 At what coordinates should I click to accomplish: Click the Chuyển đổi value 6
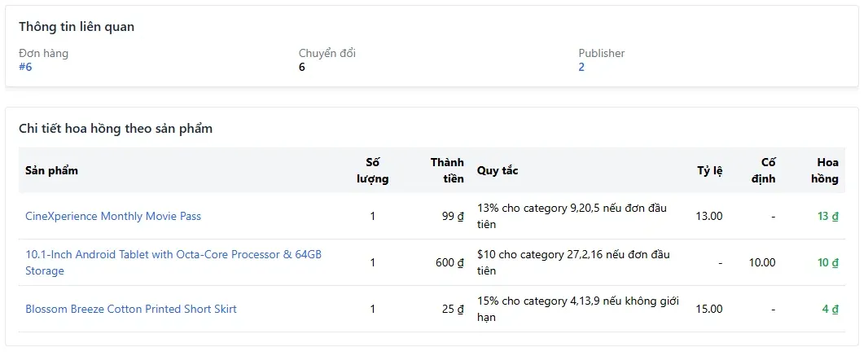(302, 67)
